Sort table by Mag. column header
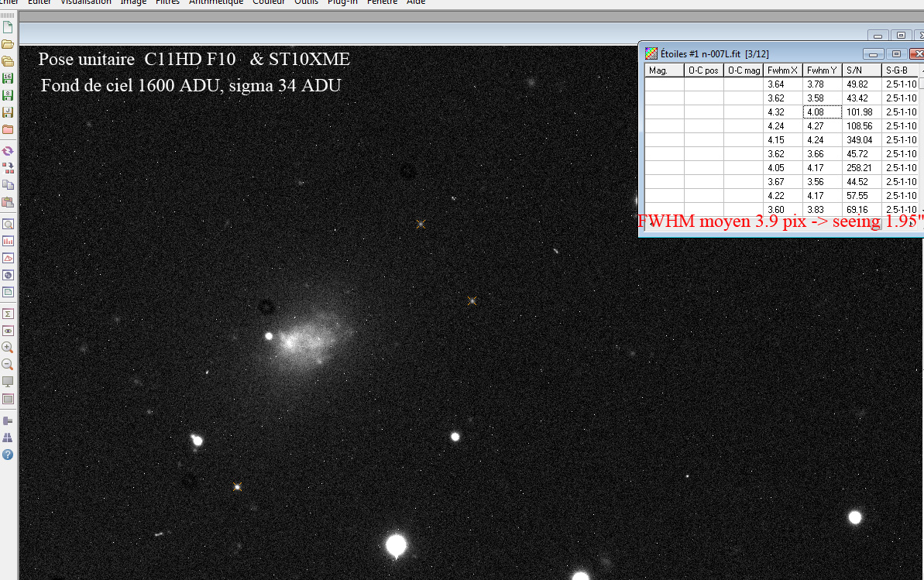924x580 pixels. (x=664, y=70)
